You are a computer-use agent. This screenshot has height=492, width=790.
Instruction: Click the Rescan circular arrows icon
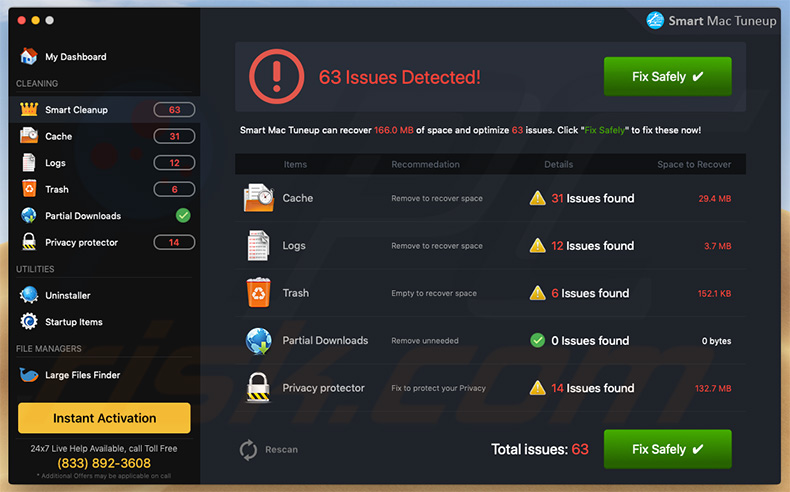tap(248, 450)
